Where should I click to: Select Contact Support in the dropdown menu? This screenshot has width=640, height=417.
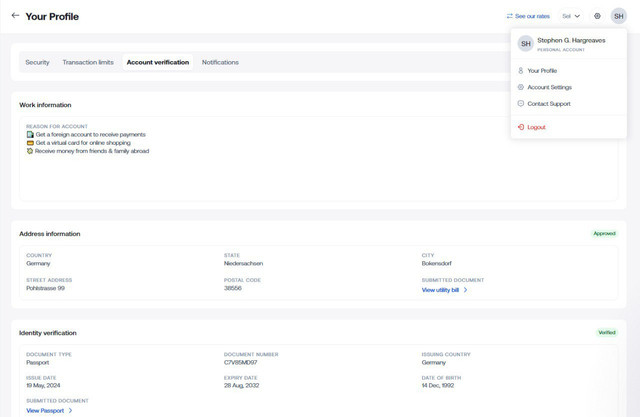549,104
